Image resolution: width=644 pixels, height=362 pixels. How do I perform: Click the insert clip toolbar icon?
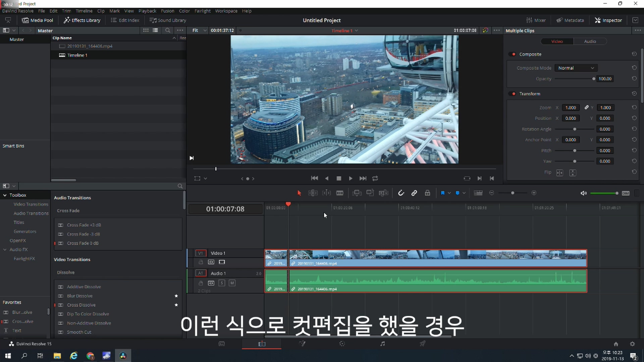click(x=357, y=193)
